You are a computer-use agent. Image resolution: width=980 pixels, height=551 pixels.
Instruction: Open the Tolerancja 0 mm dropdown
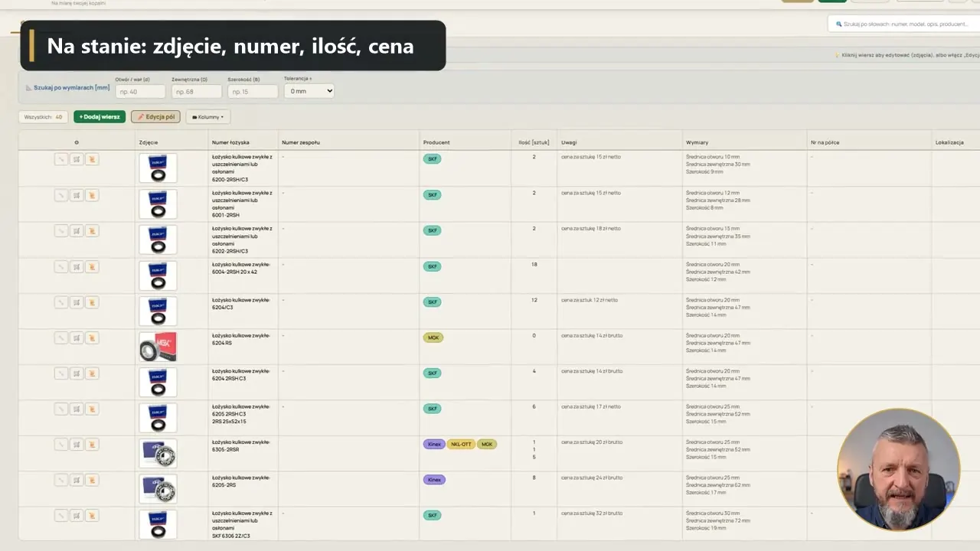(x=309, y=91)
